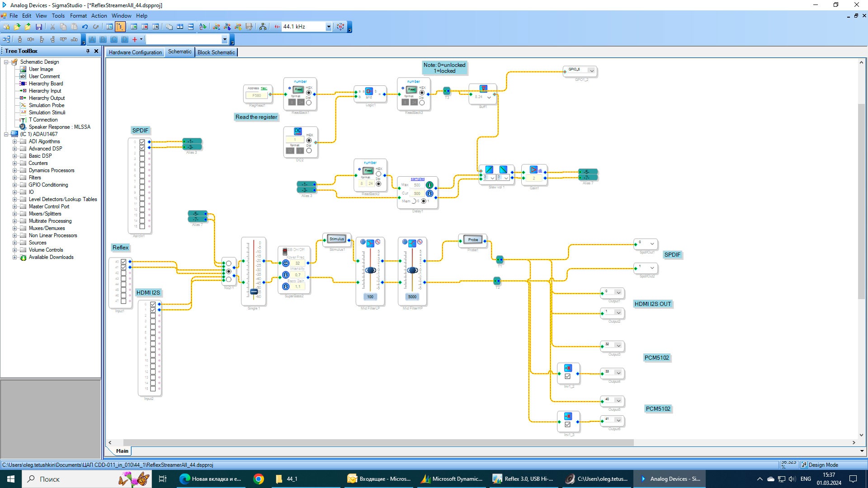The image size is (868, 488).
Task: Open the Microsoft Edge taskbar window
Action: [211, 479]
